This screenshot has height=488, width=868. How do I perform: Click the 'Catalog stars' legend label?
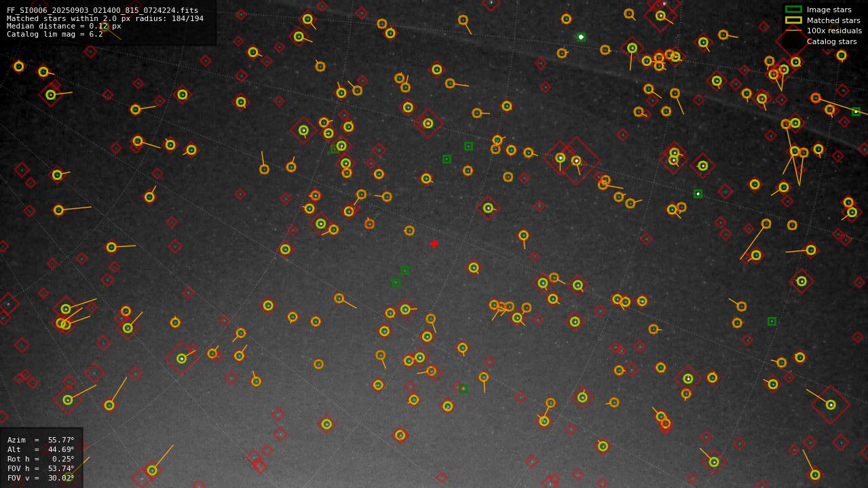tap(831, 41)
